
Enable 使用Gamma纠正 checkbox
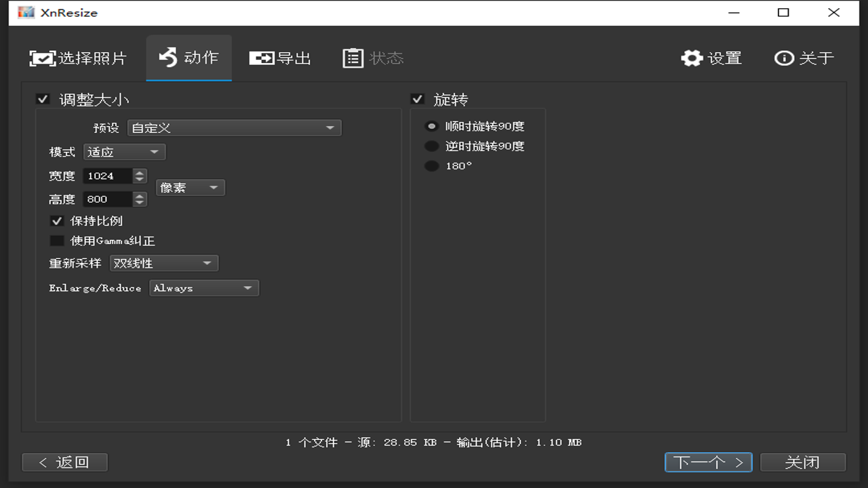[57, 241]
